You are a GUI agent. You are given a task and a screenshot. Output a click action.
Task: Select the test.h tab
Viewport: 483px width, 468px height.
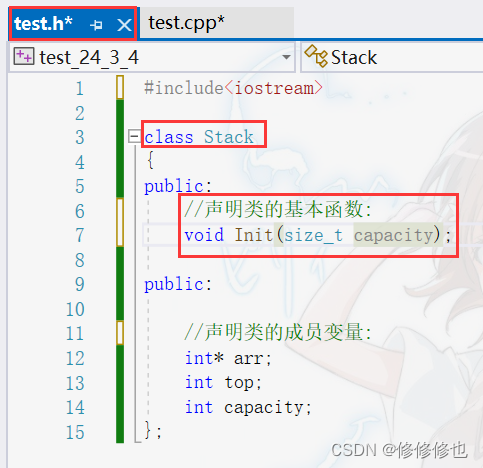43,24
